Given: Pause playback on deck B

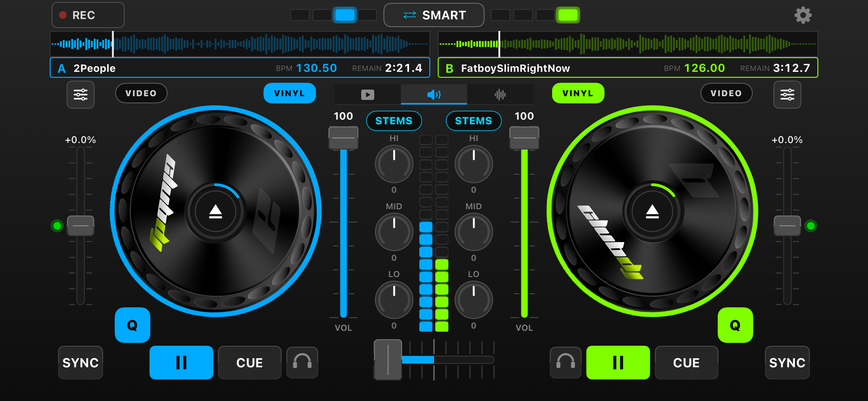Looking at the screenshot, I should coord(618,363).
